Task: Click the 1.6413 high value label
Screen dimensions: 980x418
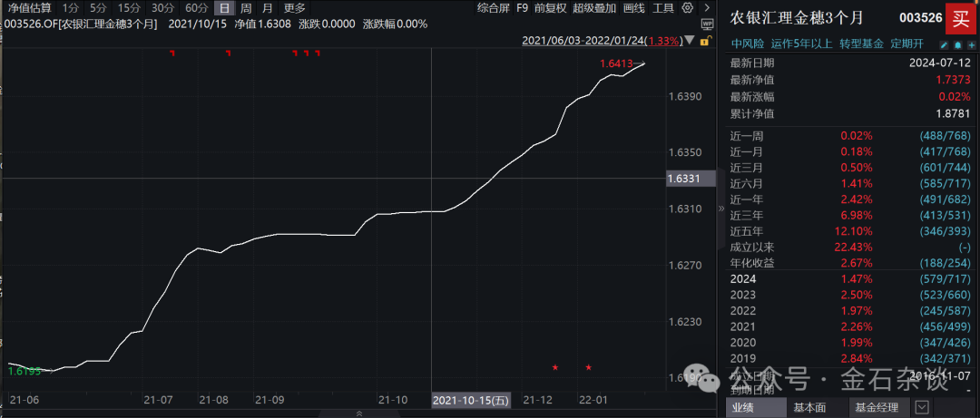Action: 614,63
